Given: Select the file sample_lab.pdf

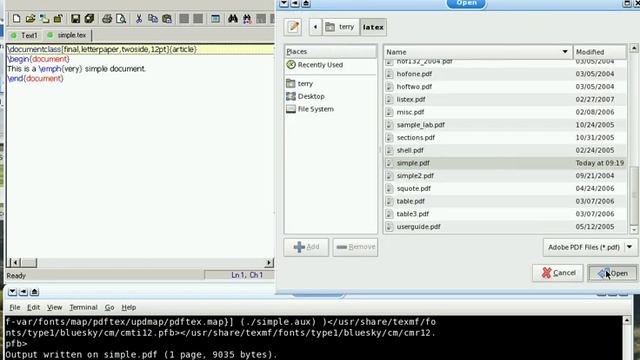Looking at the screenshot, I should [505, 124].
